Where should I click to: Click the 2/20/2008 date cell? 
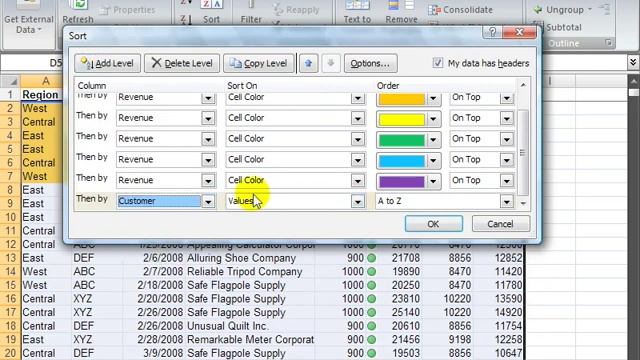coord(154,299)
